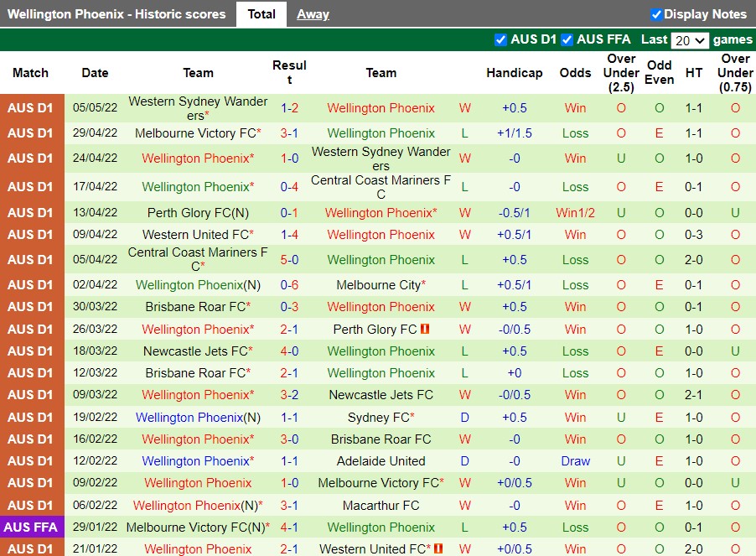Screen dimensions: 756x556
Task: Click the 5-0 score on 05/04/22
Action: click(289, 259)
